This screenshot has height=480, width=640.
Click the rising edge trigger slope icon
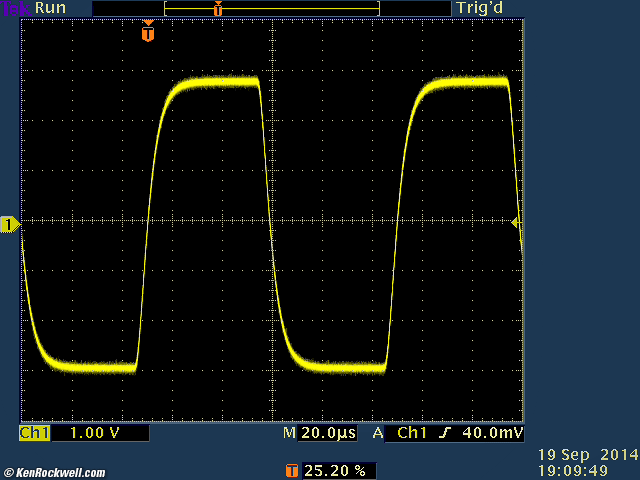coord(445,433)
